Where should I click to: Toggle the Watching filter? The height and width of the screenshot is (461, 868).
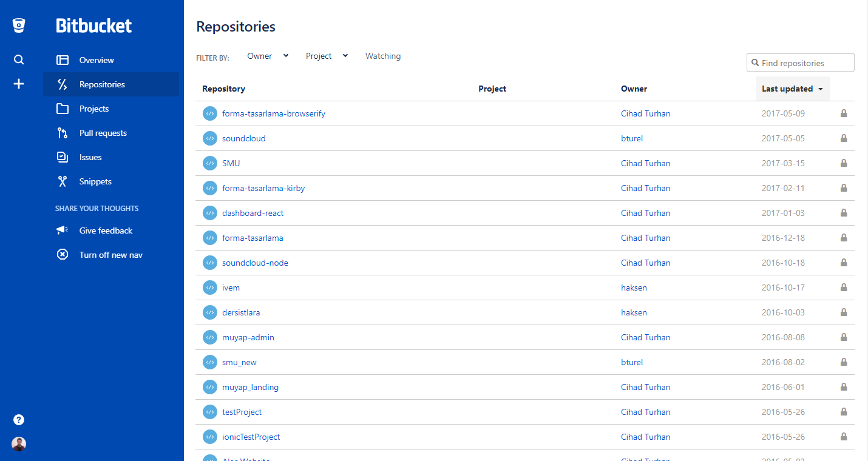point(383,56)
